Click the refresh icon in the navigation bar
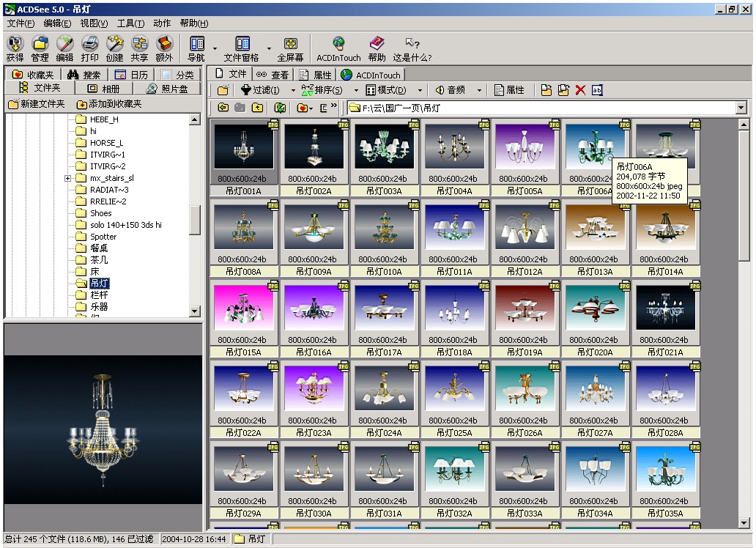The width and height of the screenshot is (756, 548). point(279,108)
